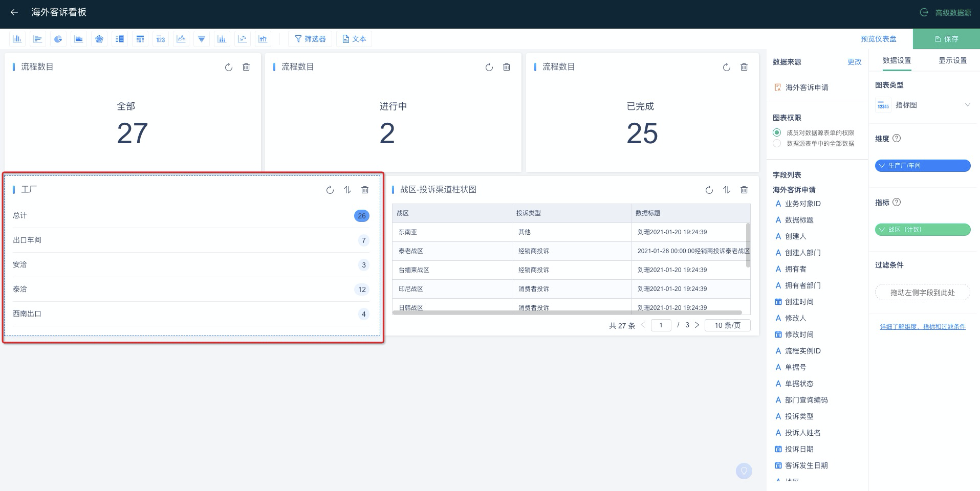The width and height of the screenshot is (980, 491).
Task: Click 海外客诉申请 data source entry
Action: [801, 87]
